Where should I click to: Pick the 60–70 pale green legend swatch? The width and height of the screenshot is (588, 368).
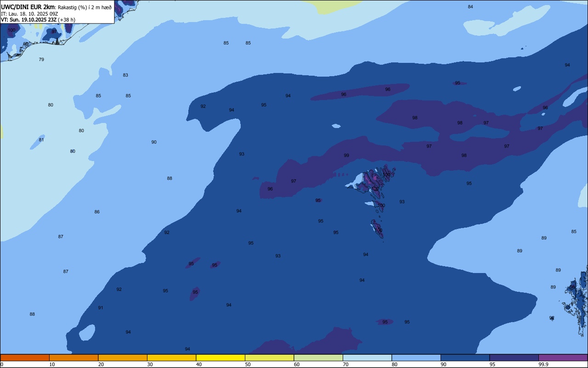pos(318,357)
